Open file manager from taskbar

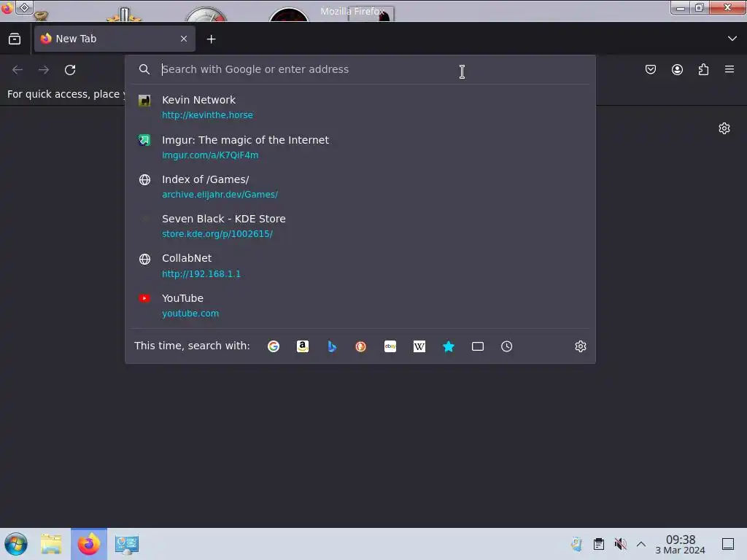51,544
